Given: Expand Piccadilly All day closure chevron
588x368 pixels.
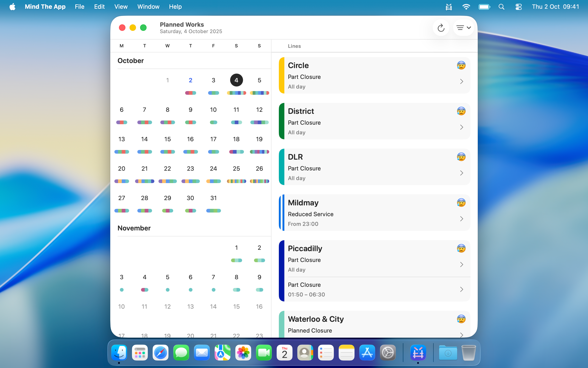Looking at the screenshot, I should (x=461, y=264).
